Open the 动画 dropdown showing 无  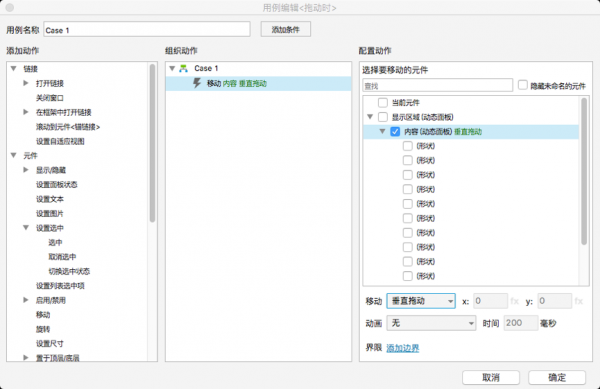click(431, 323)
